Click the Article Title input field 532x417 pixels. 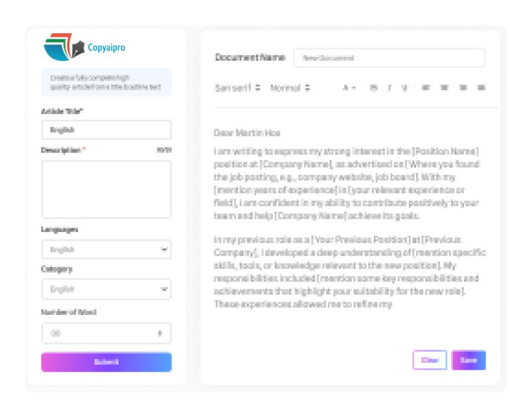pos(106,130)
